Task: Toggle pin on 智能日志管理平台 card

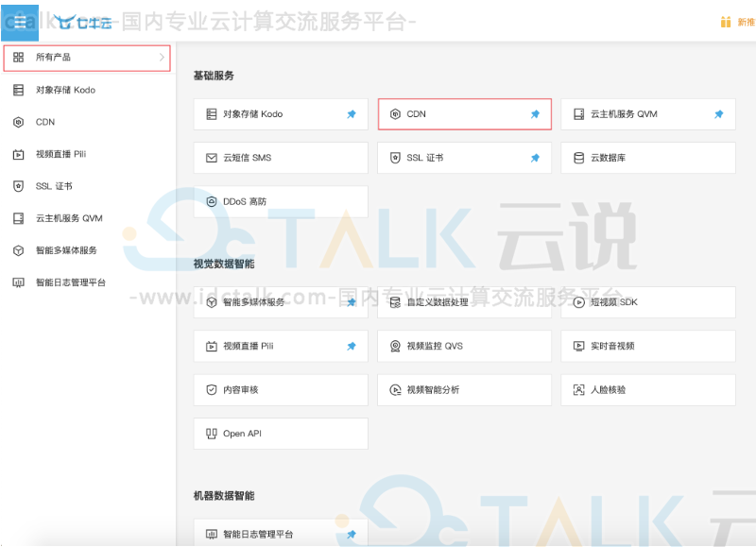Action: (352, 534)
